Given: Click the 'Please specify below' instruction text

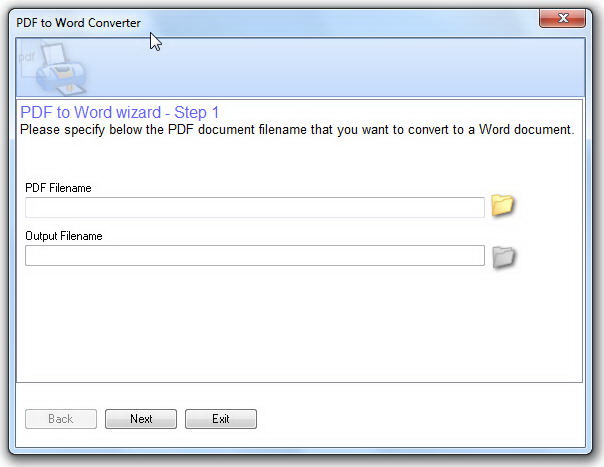Looking at the screenshot, I should [x=297, y=130].
